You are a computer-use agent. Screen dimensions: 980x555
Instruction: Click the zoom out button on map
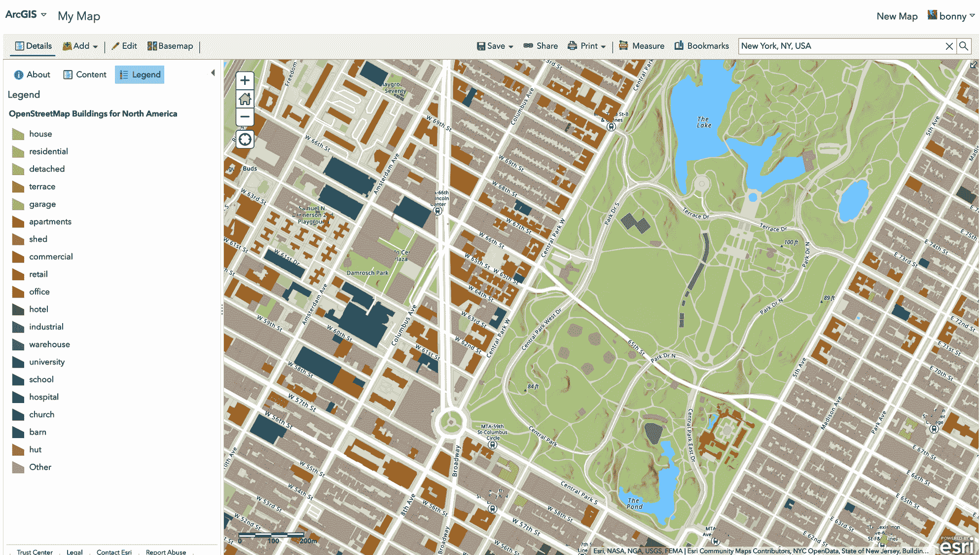click(x=244, y=116)
